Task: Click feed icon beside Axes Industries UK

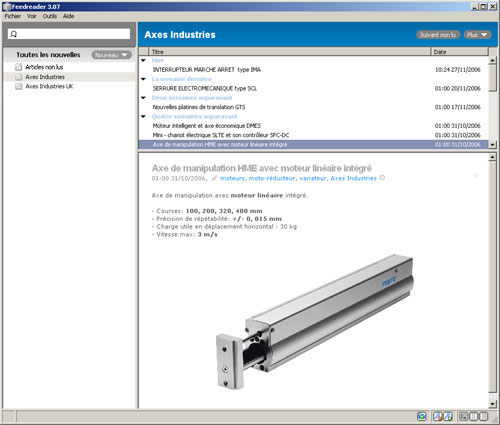Action: [19, 86]
